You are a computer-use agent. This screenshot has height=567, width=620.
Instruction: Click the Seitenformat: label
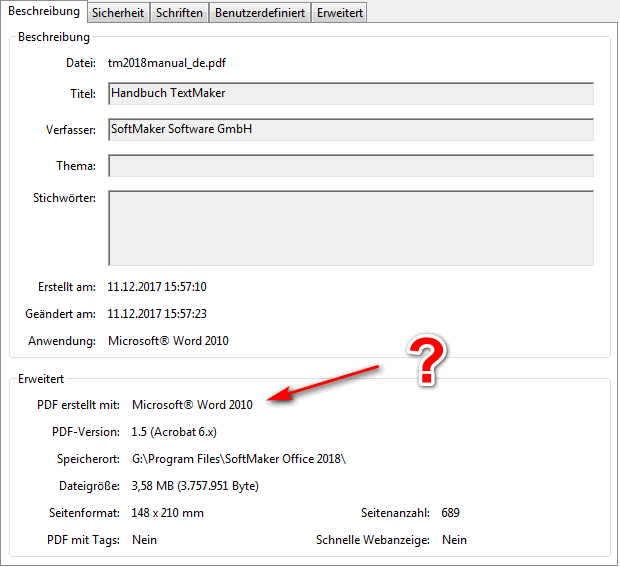click(84, 513)
